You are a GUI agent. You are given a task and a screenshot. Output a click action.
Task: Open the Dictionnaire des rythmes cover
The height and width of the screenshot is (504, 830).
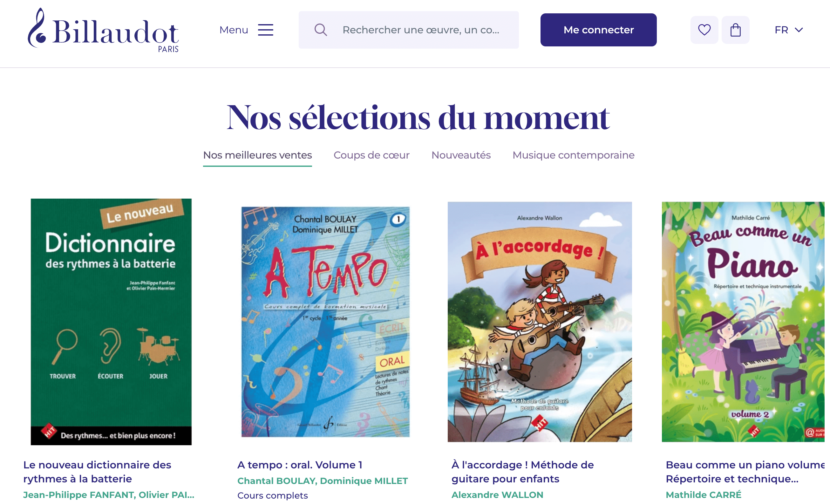(x=111, y=322)
